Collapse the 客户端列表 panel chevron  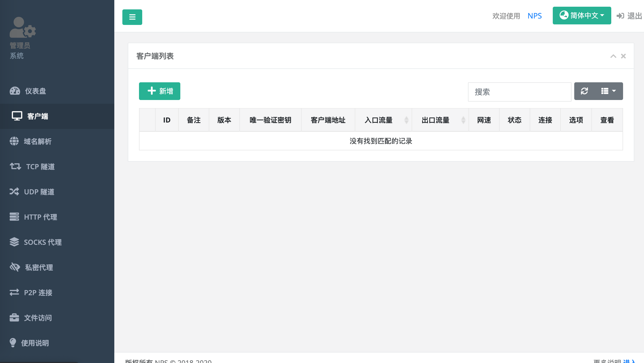coord(613,56)
